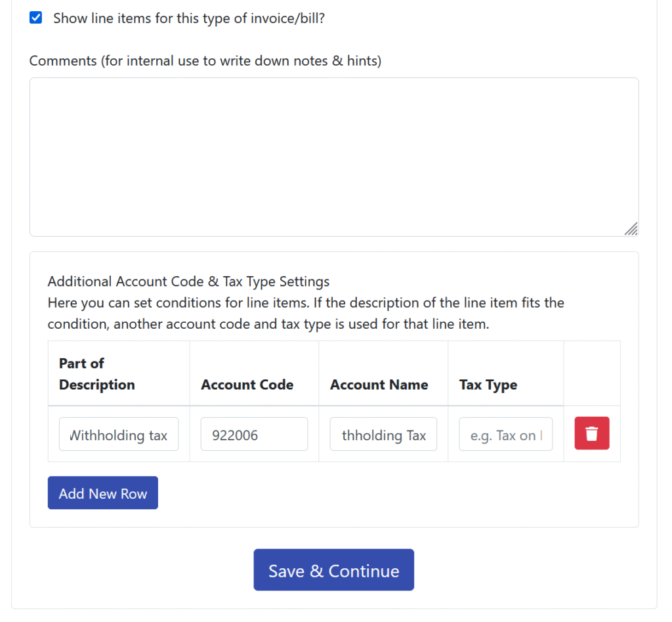This screenshot has width=672, height=622.
Task: Open the Tax Type field with placeholder text
Action: coord(506,434)
